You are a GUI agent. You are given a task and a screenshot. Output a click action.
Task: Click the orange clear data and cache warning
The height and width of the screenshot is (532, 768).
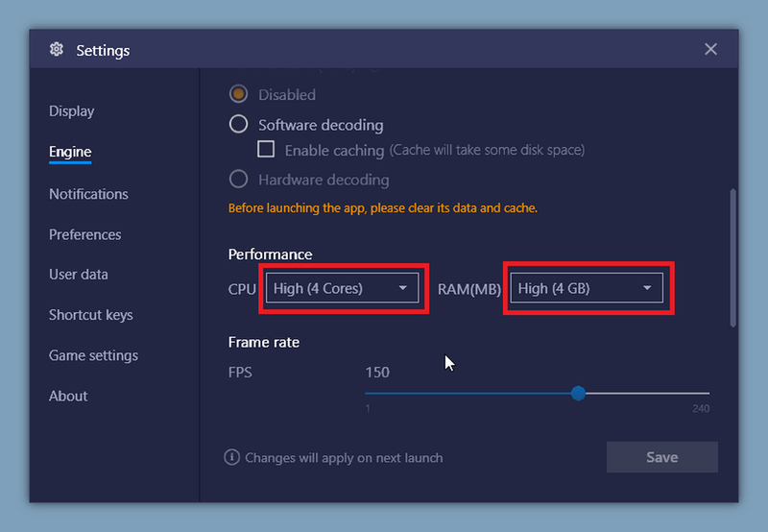click(383, 207)
